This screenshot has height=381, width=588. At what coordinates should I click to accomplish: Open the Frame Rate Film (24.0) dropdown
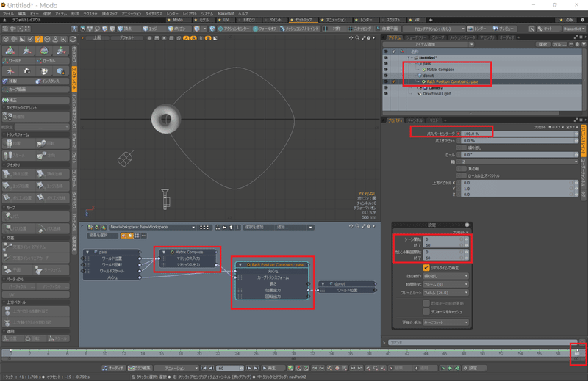click(x=446, y=293)
